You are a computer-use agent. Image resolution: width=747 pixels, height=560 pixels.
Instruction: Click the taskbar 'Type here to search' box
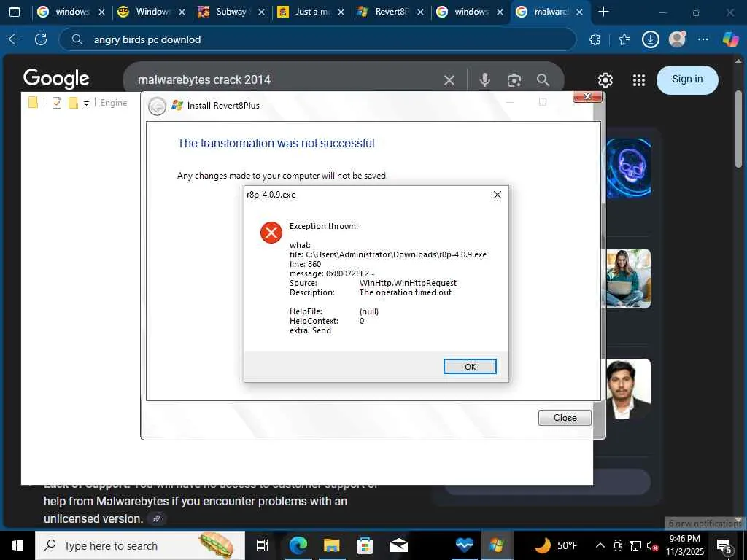pyautogui.click(x=140, y=545)
